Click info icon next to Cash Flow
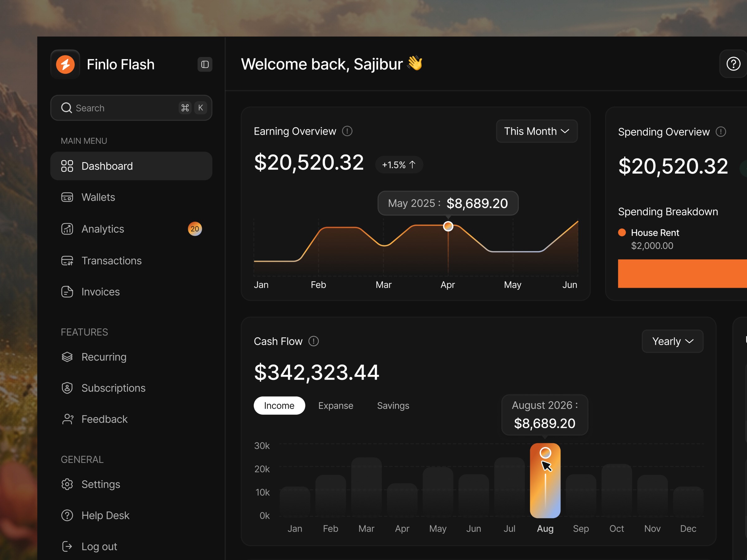The width and height of the screenshot is (747, 560). 313,341
